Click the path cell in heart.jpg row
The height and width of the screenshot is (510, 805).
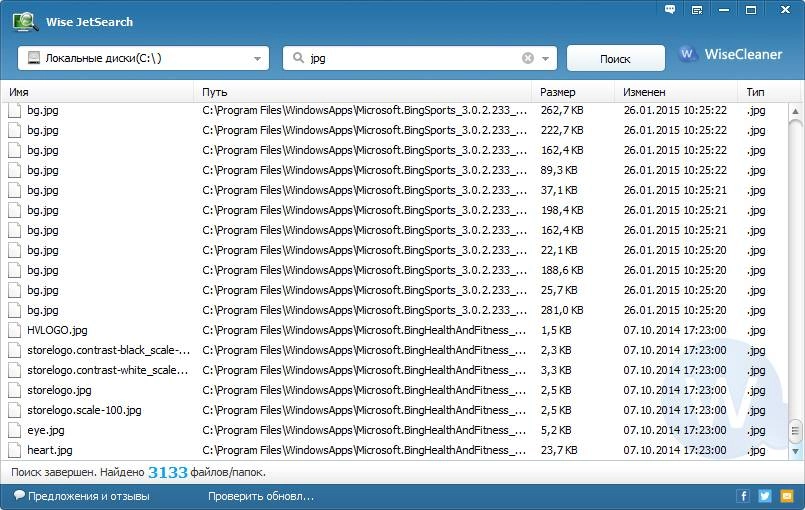364,450
